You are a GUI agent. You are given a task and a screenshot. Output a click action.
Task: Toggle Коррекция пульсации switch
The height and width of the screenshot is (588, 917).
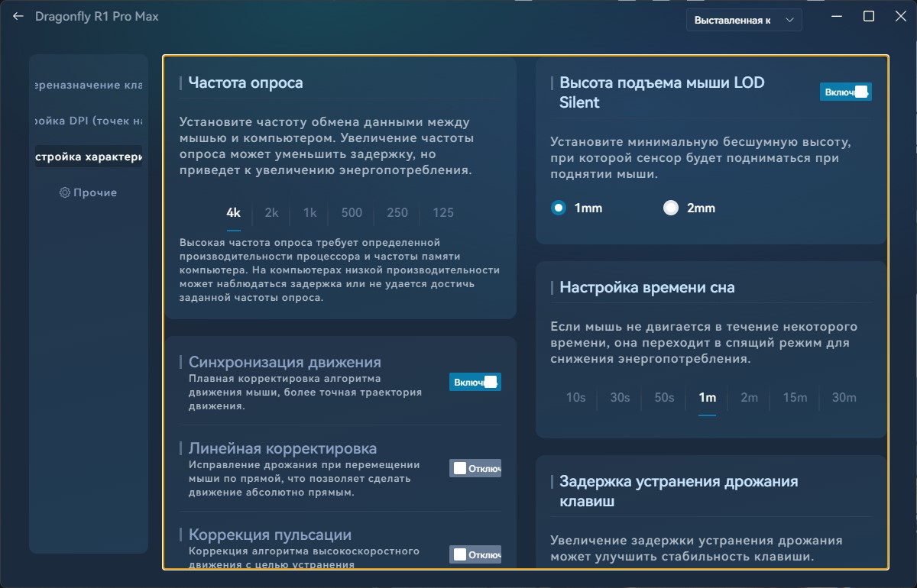click(x=475, y=554)
